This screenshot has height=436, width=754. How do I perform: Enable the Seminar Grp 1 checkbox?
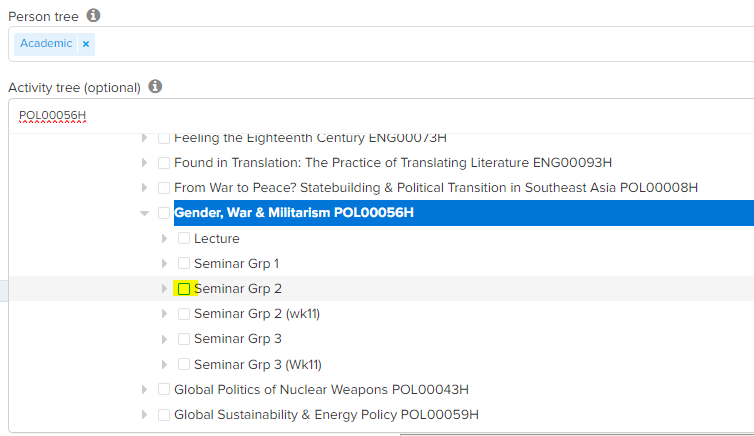click(x=184, y=263)
